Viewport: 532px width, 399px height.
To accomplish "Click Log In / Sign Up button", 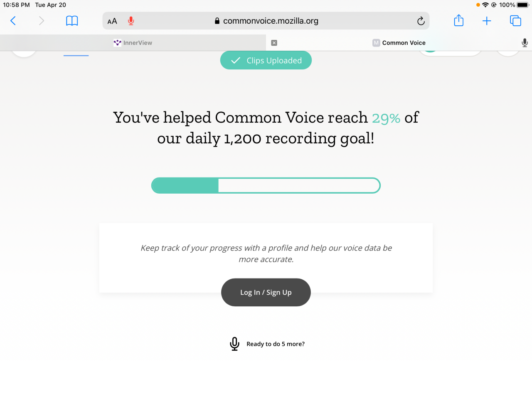I will point(266,292).
